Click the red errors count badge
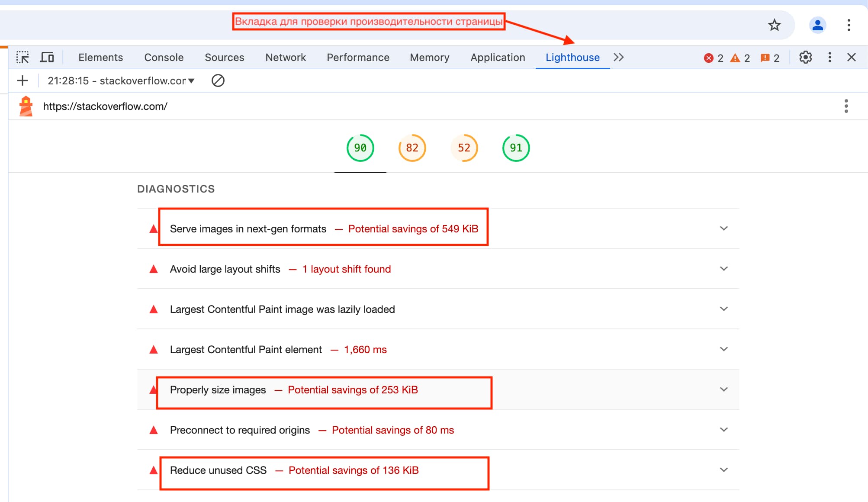The width and height of the screenshot is (868, 502). point(714,58)
